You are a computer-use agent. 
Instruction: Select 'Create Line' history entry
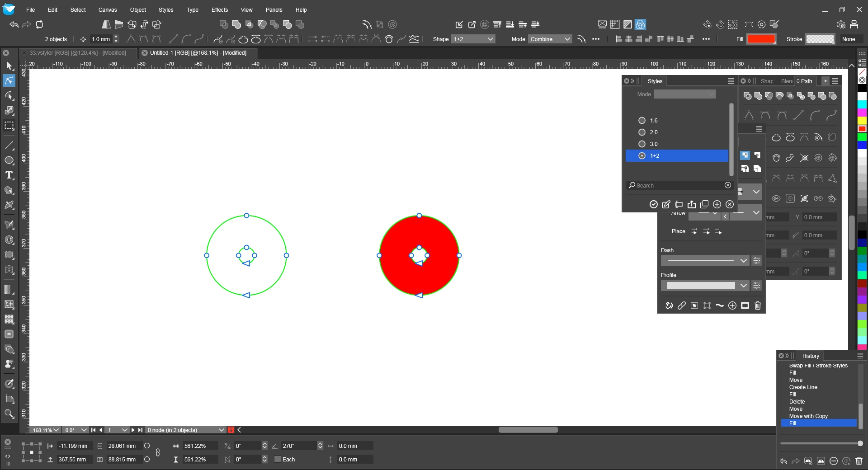click(x=803, y=387)
